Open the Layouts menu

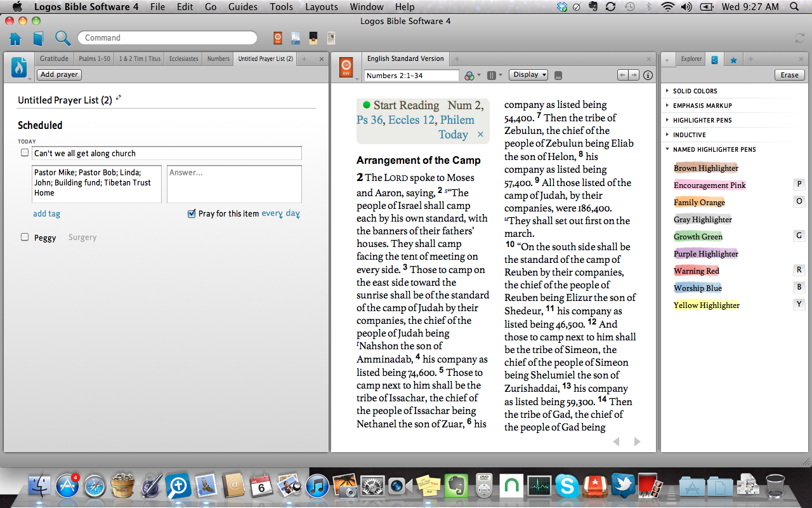321,7
